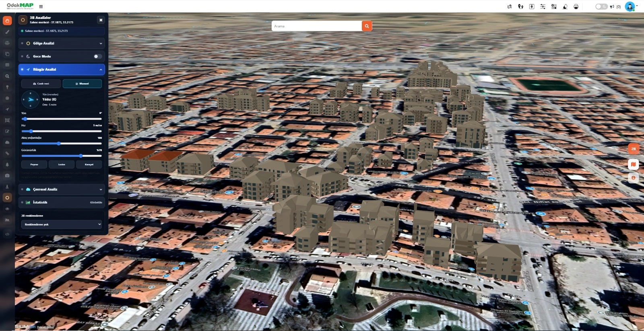Click the wind direction compass dial
The width and height of the screenshot is (644, 331).
point(31,99)
